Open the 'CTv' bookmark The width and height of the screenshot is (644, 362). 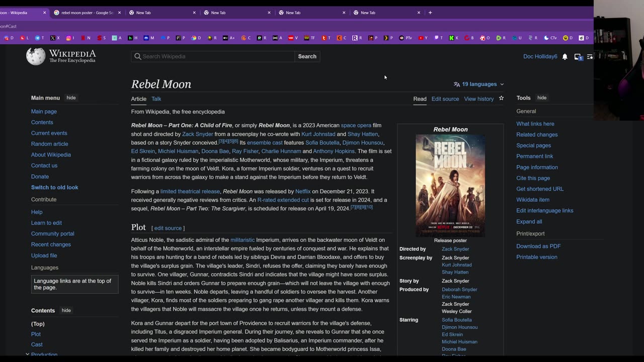point(550,38)
